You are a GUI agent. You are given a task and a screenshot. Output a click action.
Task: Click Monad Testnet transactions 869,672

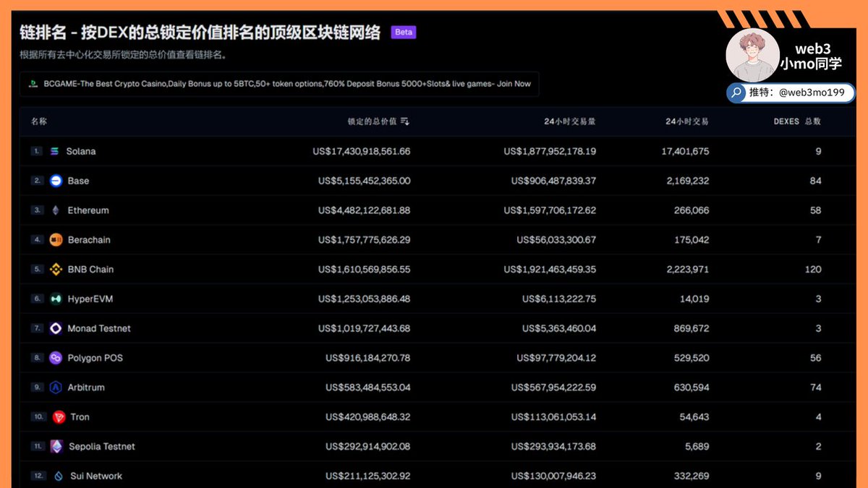click(691, 328)
